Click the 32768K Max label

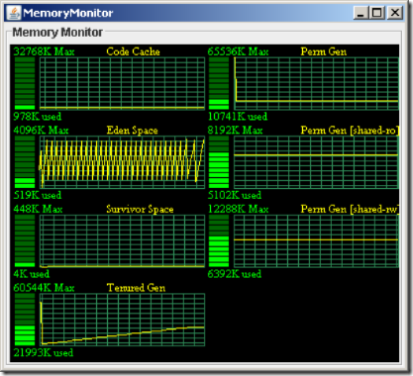[44, 51]
